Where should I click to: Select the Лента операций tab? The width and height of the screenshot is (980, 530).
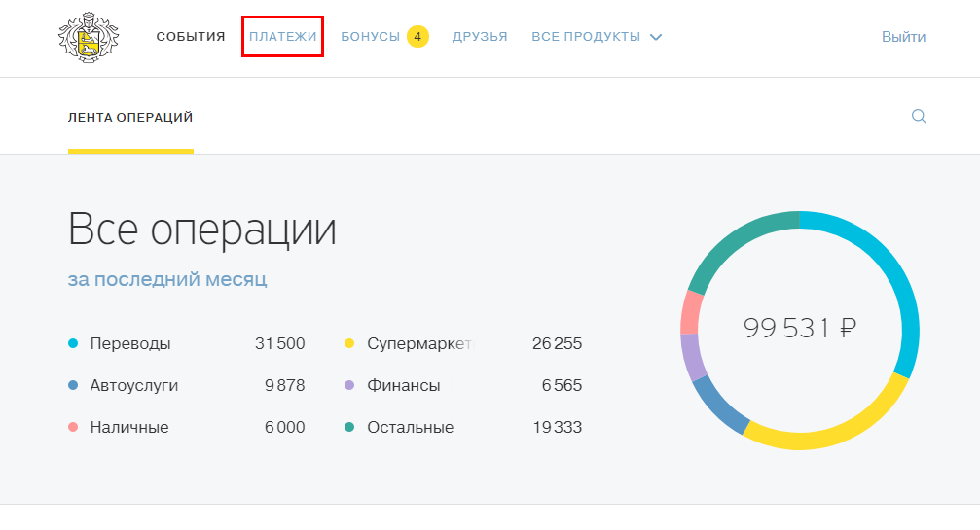point(130,118)
